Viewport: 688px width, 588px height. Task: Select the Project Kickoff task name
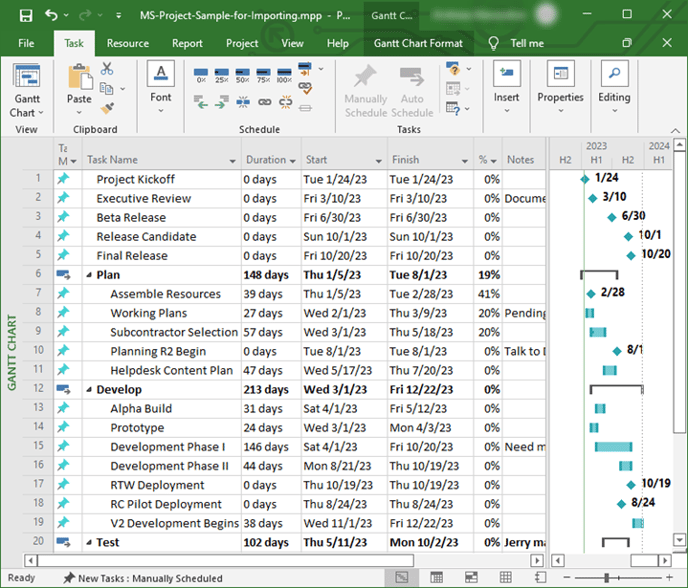pos(136,179)
